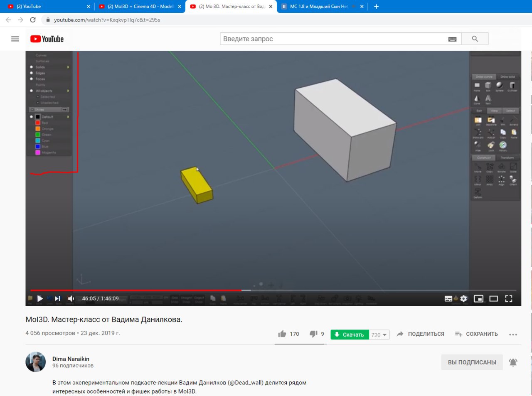
Task: Pick the Red style color swatch
Action: tap(38, 123)
